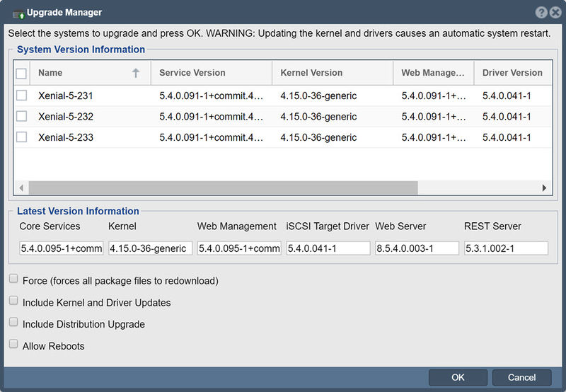Sort by the Service Version column header
The width and height of the screenshot is (566, 392).
pyautogui.click(x=212, y=73)
